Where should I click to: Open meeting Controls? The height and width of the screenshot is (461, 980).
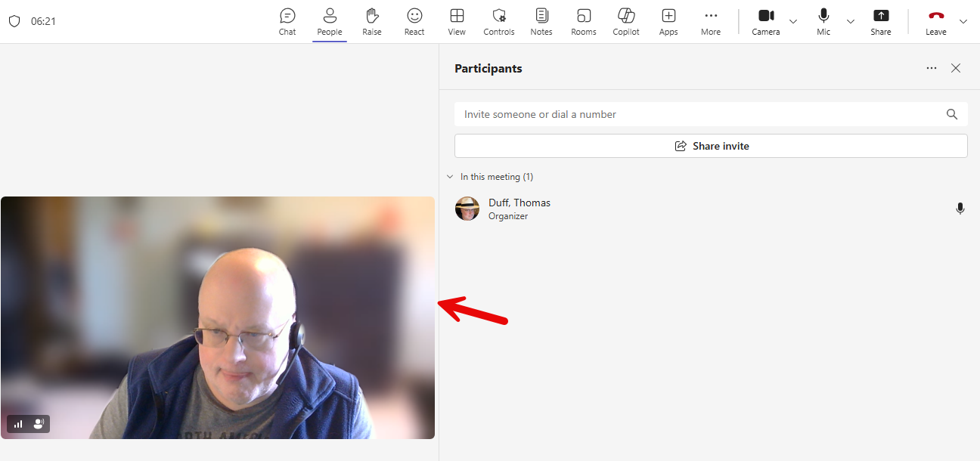(x=499, y=21)
